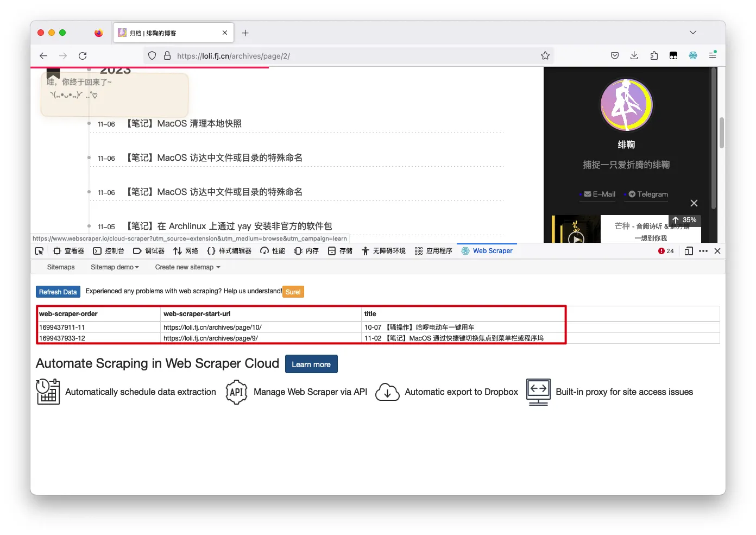Image resolution: width=756 pixels, height=535 pixels.
Task: Click the E-Mail link in sidebar
Action: tap(600, 194)
